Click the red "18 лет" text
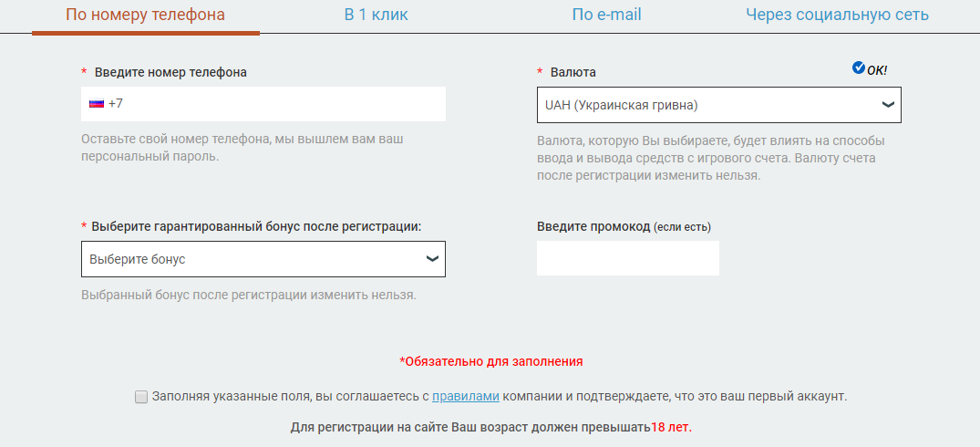This screenshot has width=980, height=447. 671,428
